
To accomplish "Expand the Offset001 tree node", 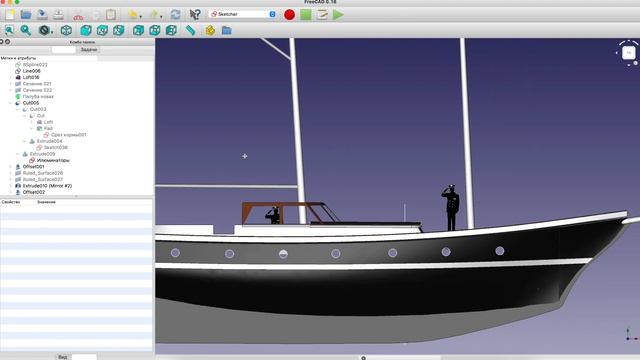I will click(x=11, y=167).
